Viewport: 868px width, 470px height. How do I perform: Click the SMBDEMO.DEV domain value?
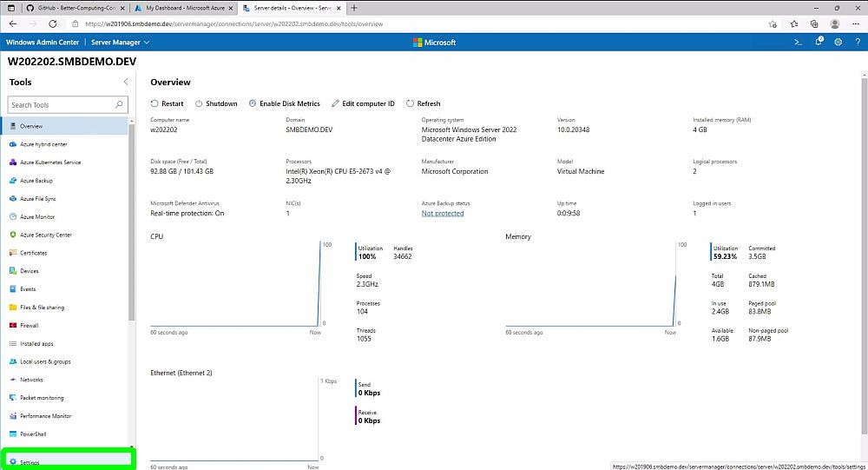tap(309, 129)
